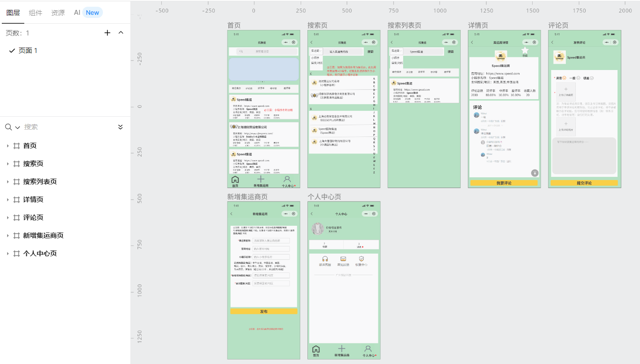The height and width of the screenshot is (364, 640).
Task: Click 搜索 button in 搜索页 frame
Action: point(370,52)
